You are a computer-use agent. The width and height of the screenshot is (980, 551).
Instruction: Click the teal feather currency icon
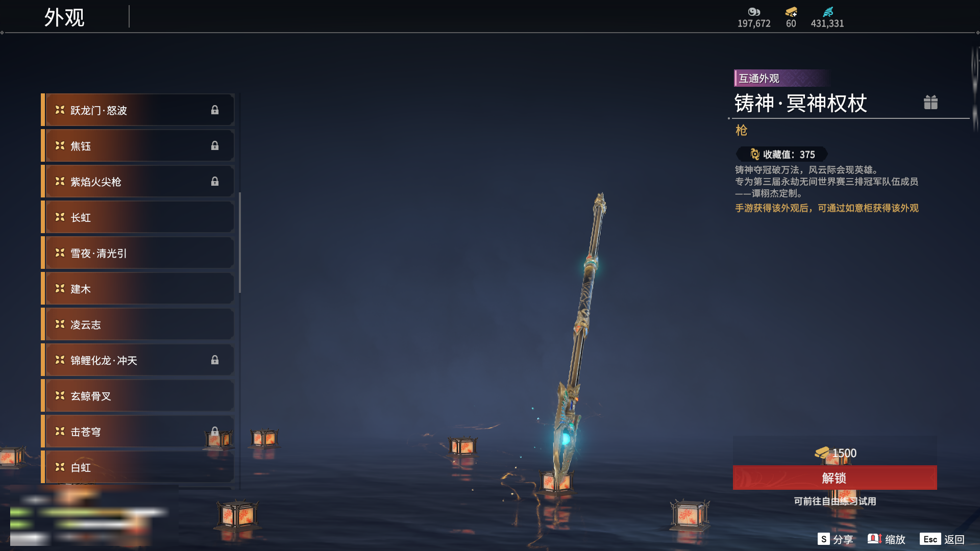click(x=828, y=12)
